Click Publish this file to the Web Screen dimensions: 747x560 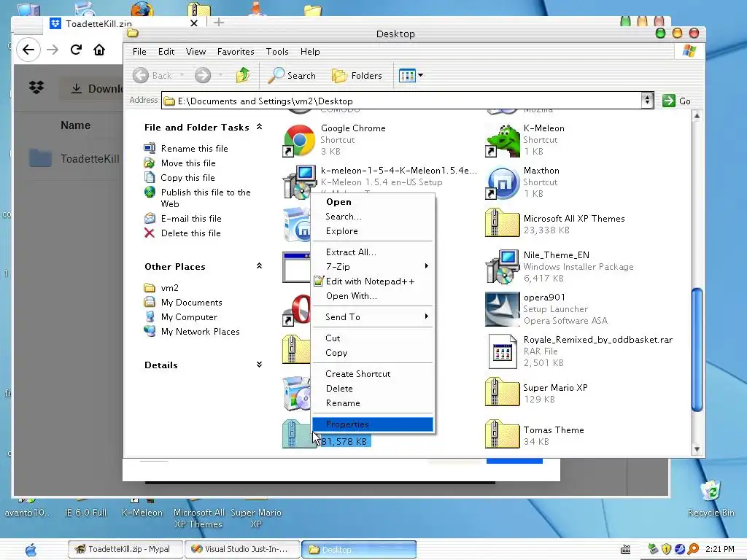[205, 198]
